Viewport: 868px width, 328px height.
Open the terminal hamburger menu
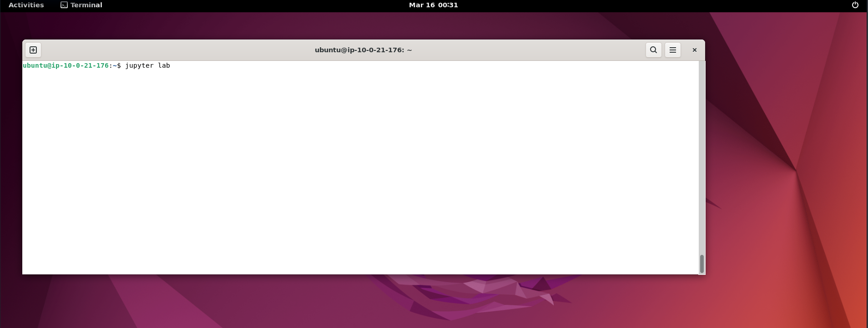(x=672, y=50)
